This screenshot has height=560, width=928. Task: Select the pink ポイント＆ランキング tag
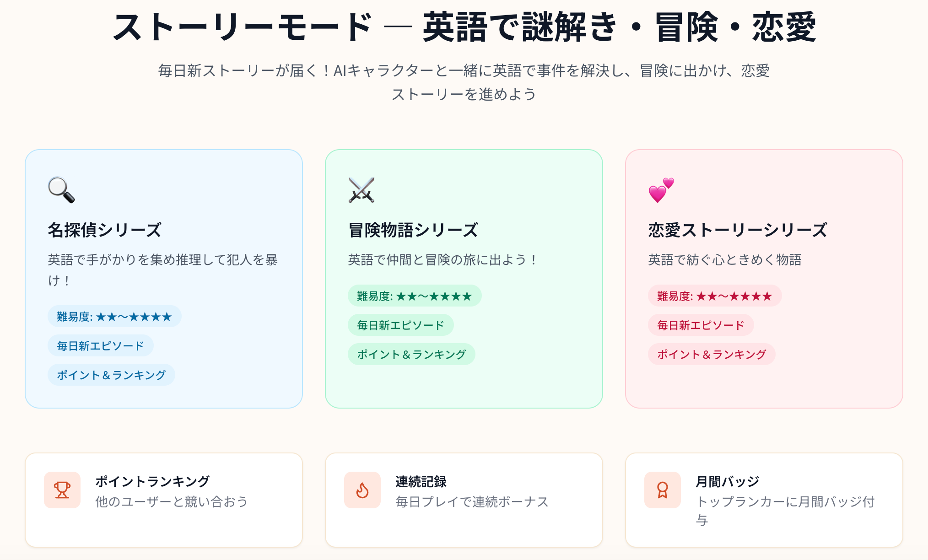712,355
